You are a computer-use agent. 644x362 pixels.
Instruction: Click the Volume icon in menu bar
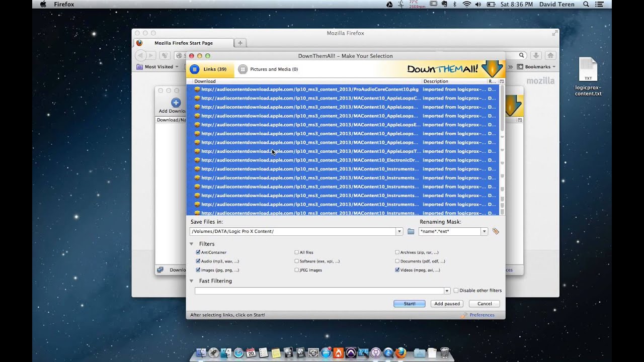tap(478, 4)
